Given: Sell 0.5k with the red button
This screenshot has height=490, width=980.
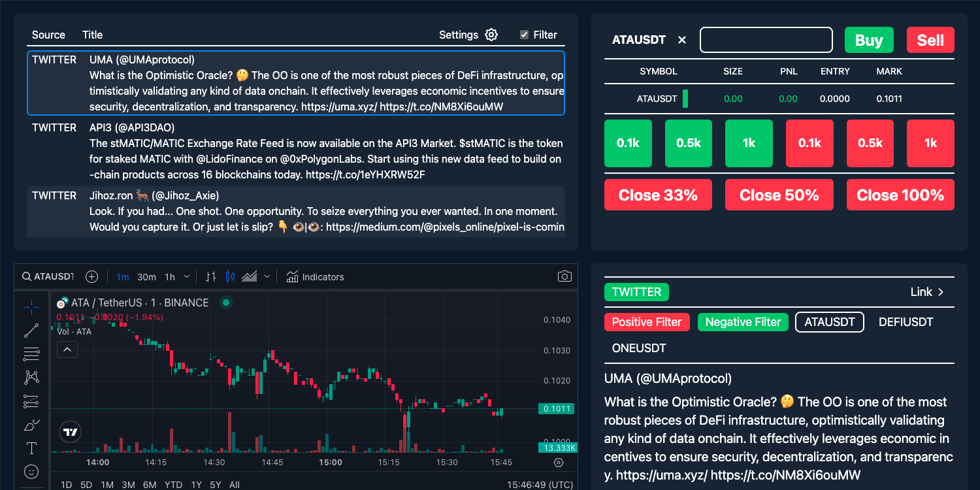Looking at the screenshot, I should click(870, 143).
